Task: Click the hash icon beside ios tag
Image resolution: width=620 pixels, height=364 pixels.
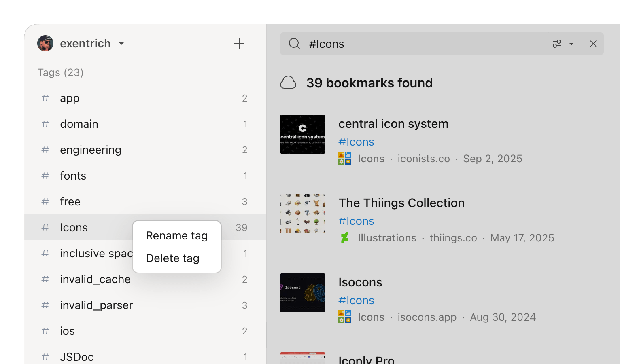Action: pos(45,331)
